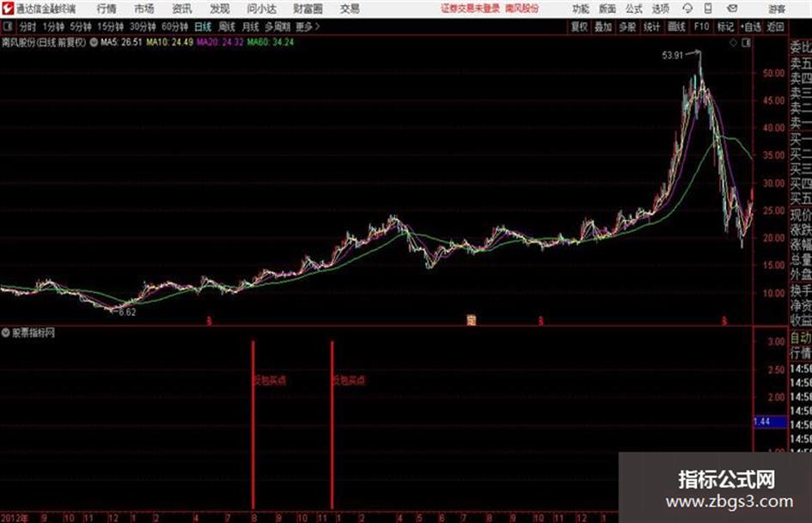Switch to the 60分钟 period tab
Image resolution: width=812 pixels, height=523 pixels.
175,27
